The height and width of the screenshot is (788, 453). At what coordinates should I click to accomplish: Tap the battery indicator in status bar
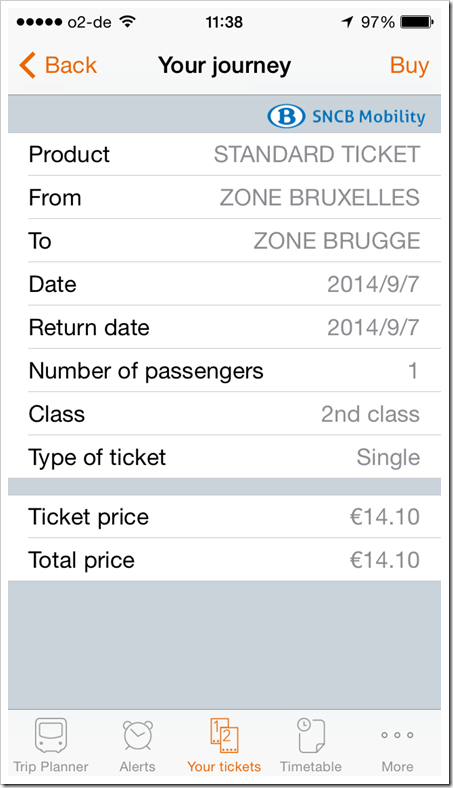click(x=416, y=22)
